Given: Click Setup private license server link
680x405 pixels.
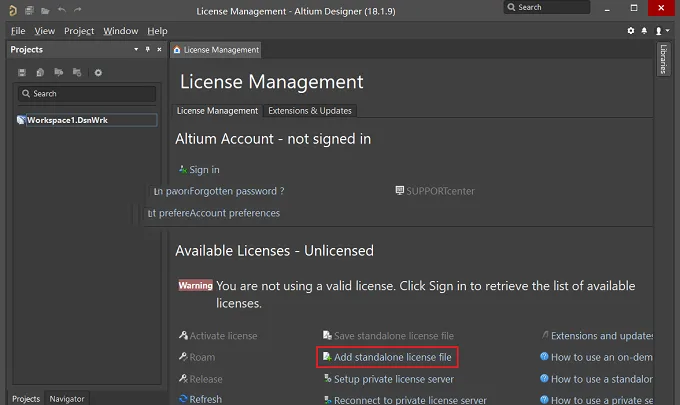Looking at the screenshot, I should (394, 379).
